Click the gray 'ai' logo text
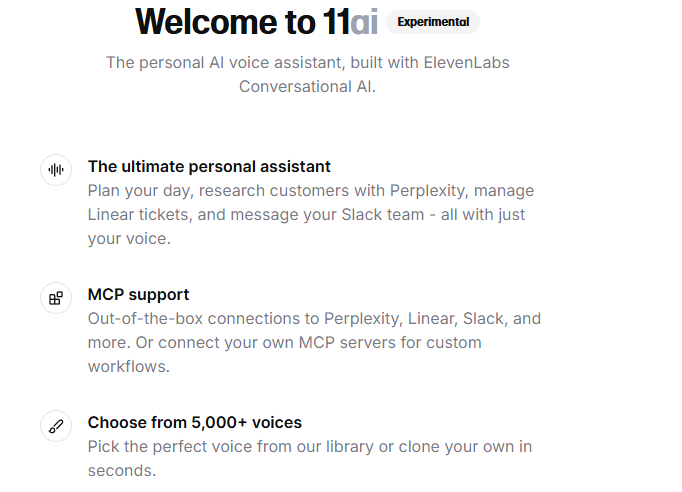The height and width of the screenshot is (492, 682). click(x=364, y=21)
